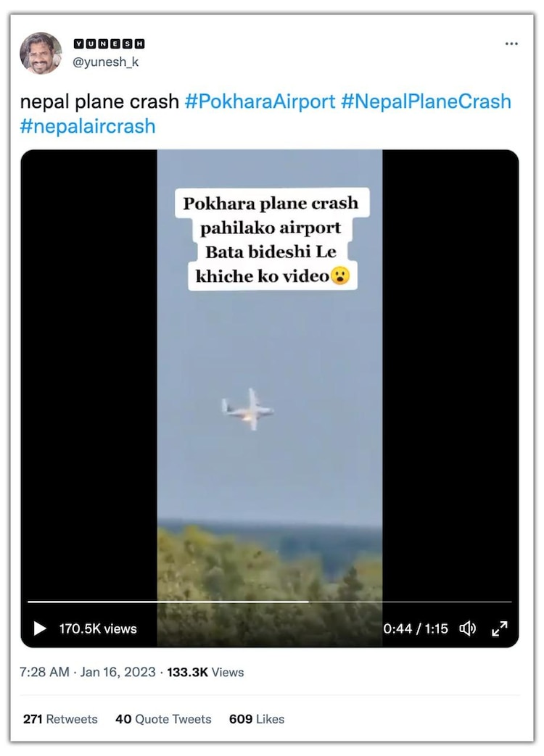Mute the video sound
This screenshot has width=544, height=756.
pos(468,628)
